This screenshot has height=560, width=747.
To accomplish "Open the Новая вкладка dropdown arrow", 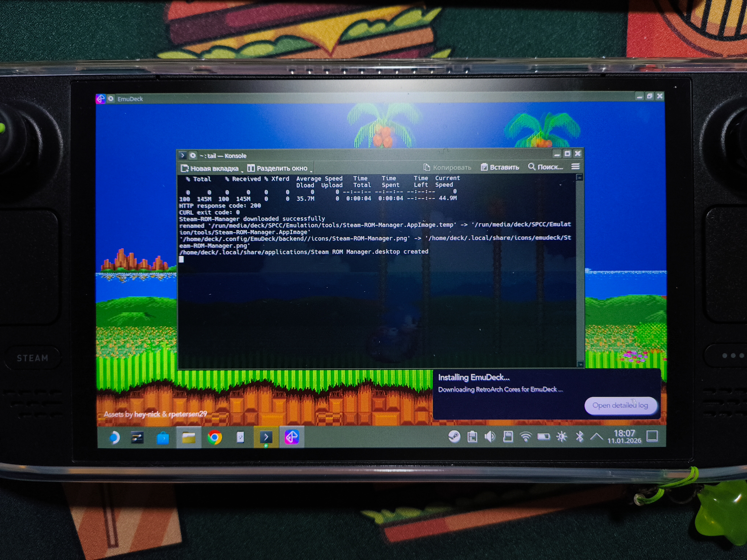I will (x=242, y=172).
